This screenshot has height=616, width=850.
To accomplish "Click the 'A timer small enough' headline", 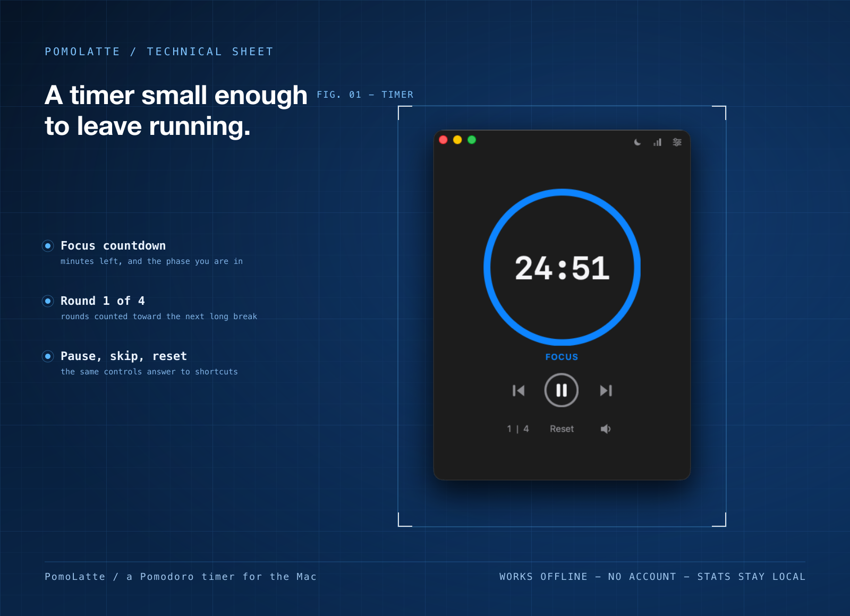I will point(176,95).
